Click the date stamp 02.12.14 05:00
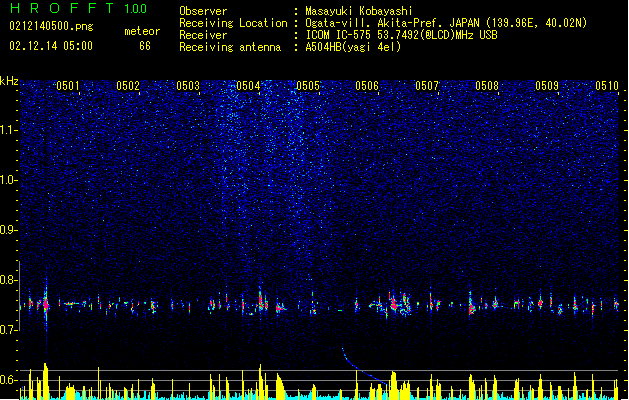 click(x=51, y=46)
